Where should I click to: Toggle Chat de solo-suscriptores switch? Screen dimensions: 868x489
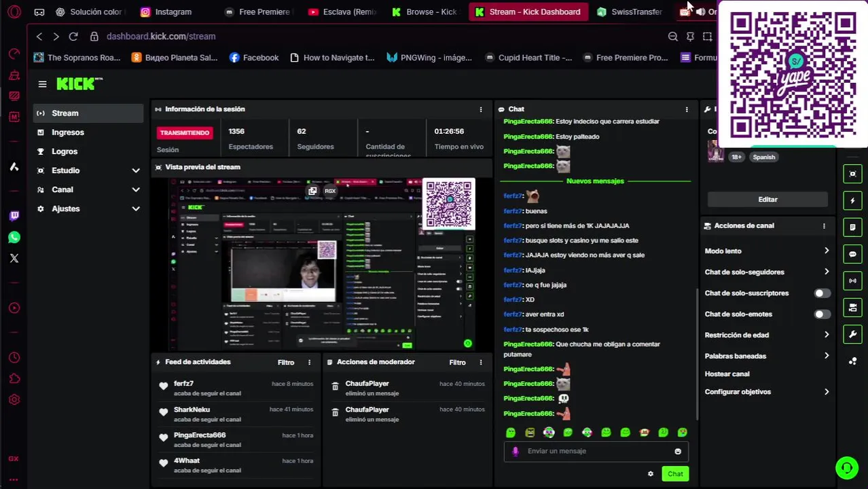point(821,293)
